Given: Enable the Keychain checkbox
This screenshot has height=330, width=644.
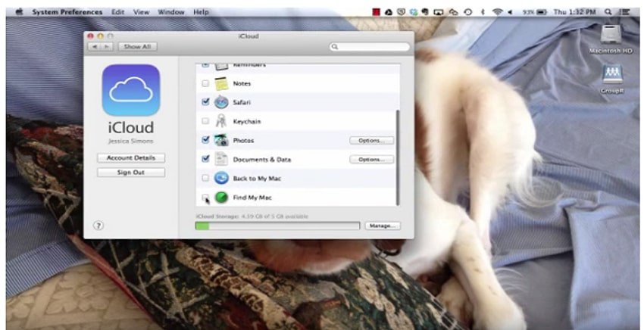Looking at the screenshot, I should click(x=205, y=121).
